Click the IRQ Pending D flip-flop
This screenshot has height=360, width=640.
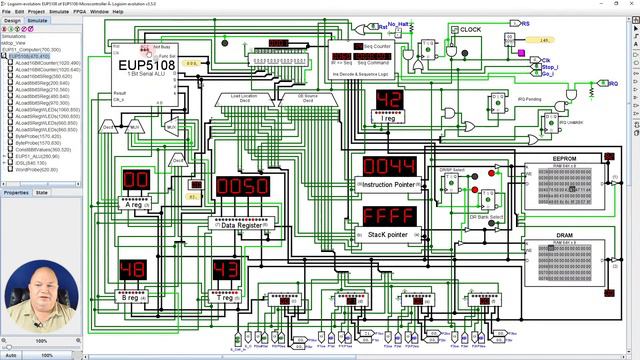pos(498,104)
